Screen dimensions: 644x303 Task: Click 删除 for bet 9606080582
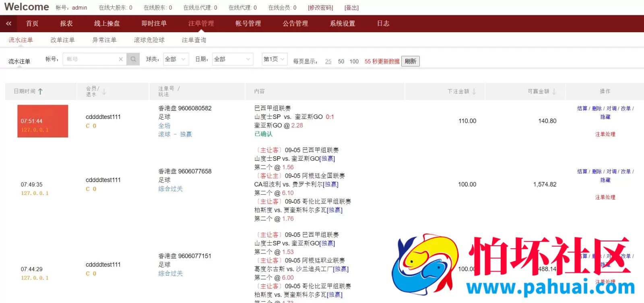pyautogui.click(x=597, y=108)
